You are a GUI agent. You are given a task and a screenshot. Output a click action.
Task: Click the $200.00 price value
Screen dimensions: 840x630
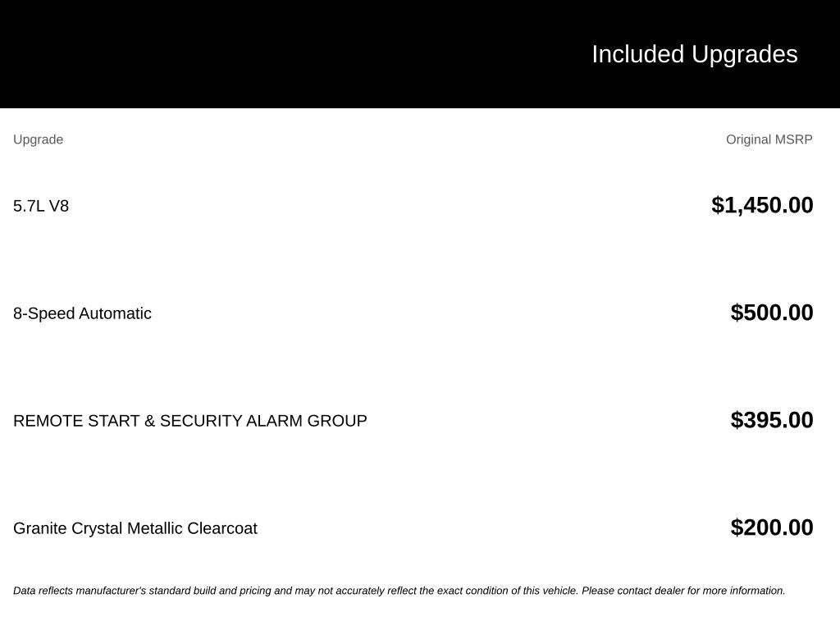click(x=771, y=527)
